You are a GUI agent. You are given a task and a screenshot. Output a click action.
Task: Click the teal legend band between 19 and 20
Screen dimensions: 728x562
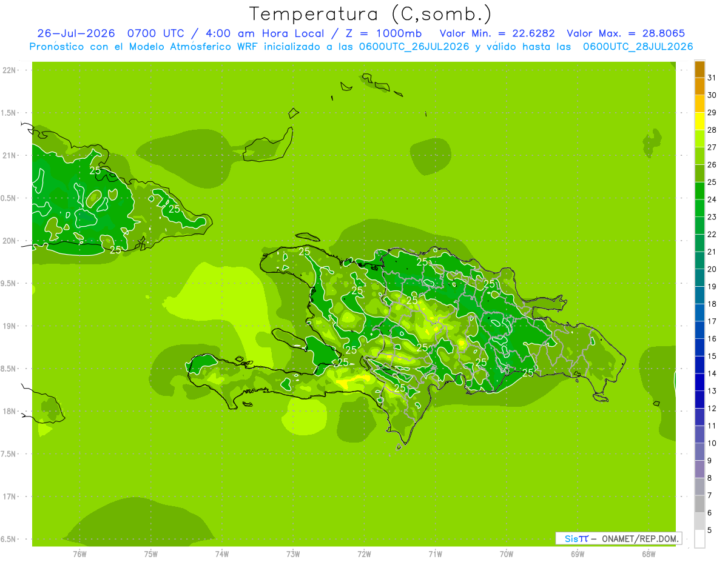700,278
